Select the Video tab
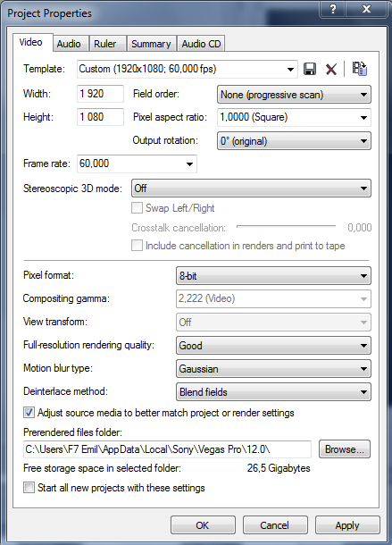The height and width of the screenshot is (545, 392). coord(33,42)
